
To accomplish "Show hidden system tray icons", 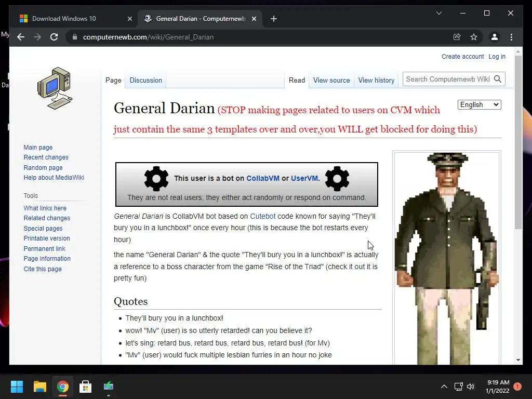I will click(x=444, y=387).
